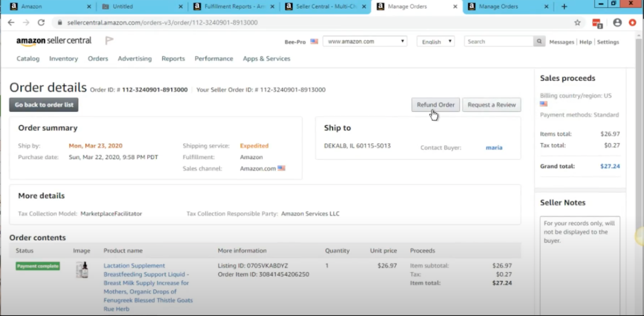Focus the Search input field
644x316 pixels.
coord(499,41)
